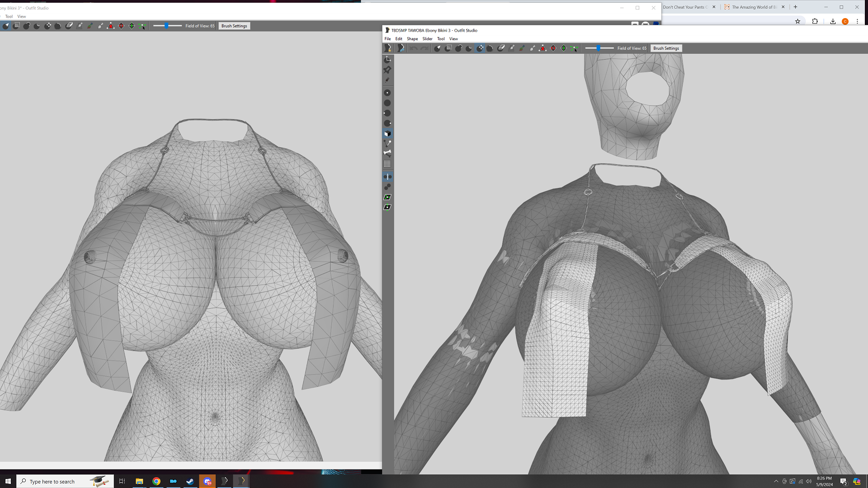Click the Field of View slider in back window

click(167, 26)
